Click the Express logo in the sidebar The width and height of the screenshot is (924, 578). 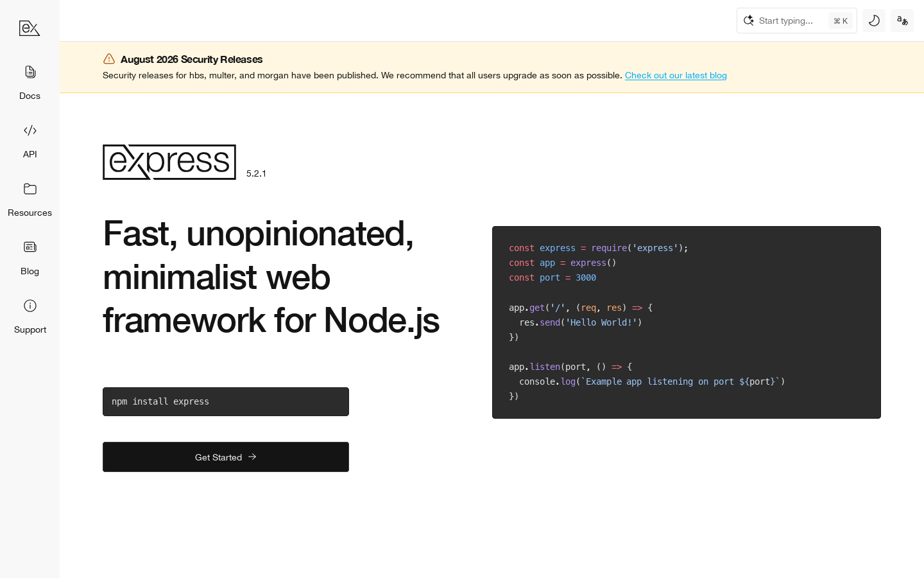coord(30,28)
